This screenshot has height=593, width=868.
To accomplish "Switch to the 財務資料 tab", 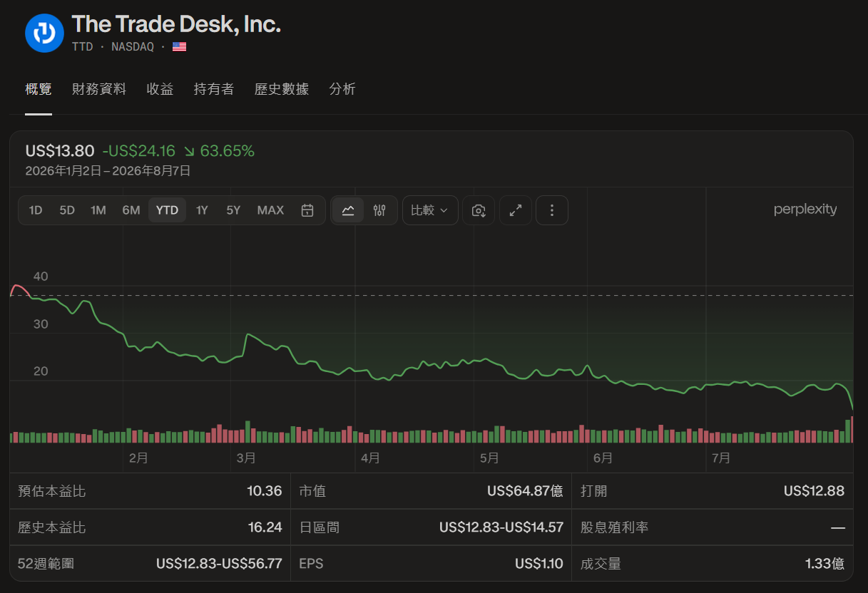I will 99,89.
